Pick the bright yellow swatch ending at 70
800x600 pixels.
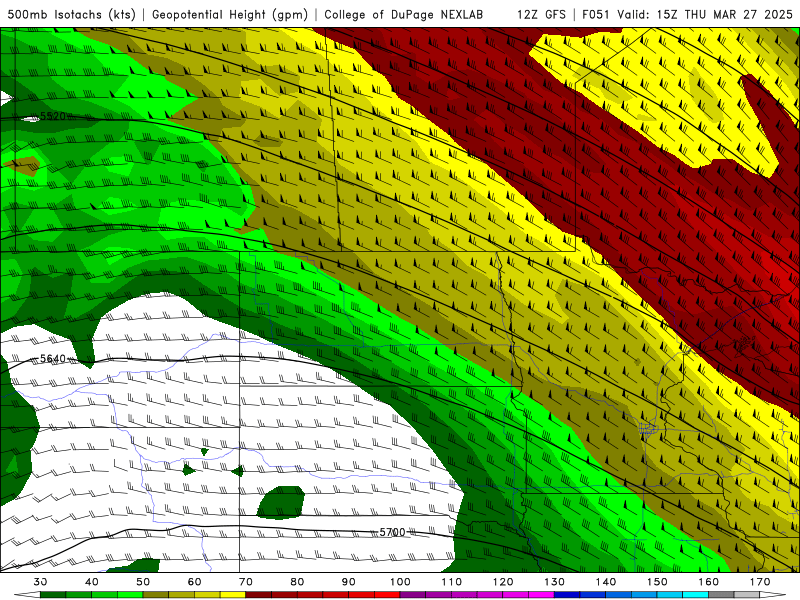pyautogui.click(x=233, y=595)
